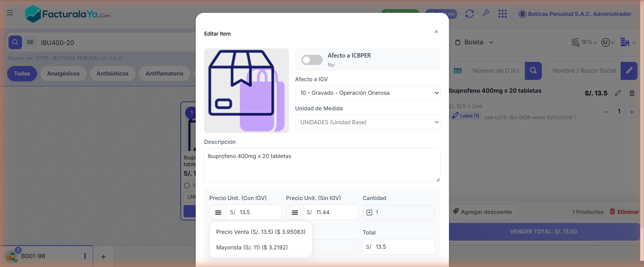
Task: Click the Cantidad input field
Action: (399, 213)
